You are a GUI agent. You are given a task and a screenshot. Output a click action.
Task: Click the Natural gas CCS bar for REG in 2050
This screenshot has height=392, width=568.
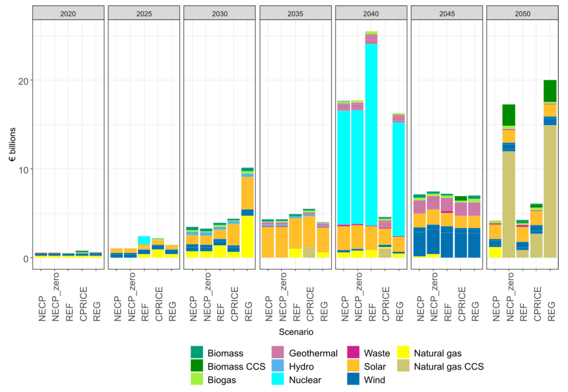click(550, 191)
